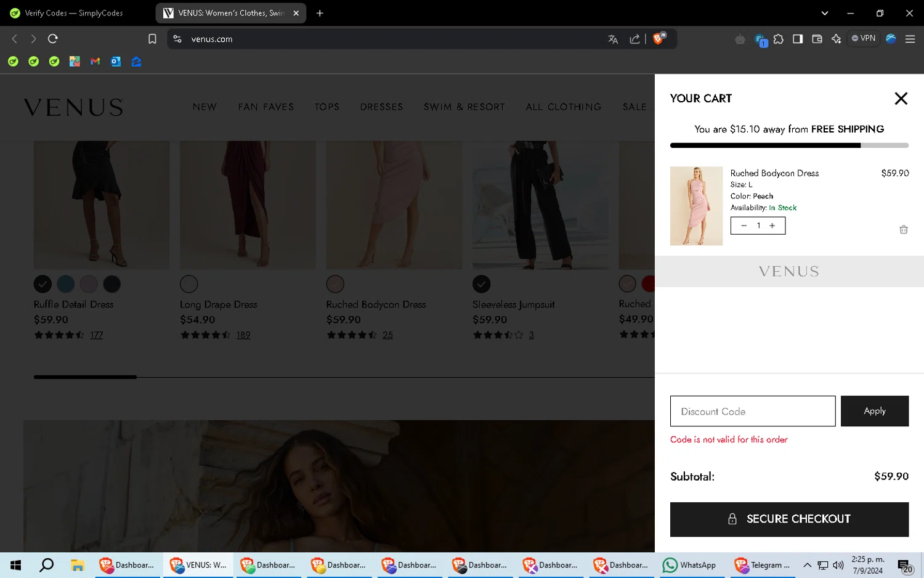Click the Discount Code input field
924x578 pixels.
coord(753,411)
